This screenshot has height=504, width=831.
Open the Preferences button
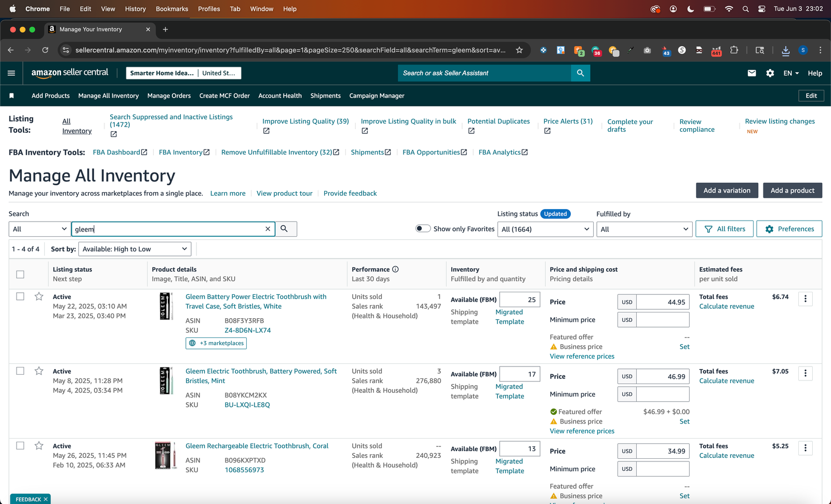pos(789,229)
